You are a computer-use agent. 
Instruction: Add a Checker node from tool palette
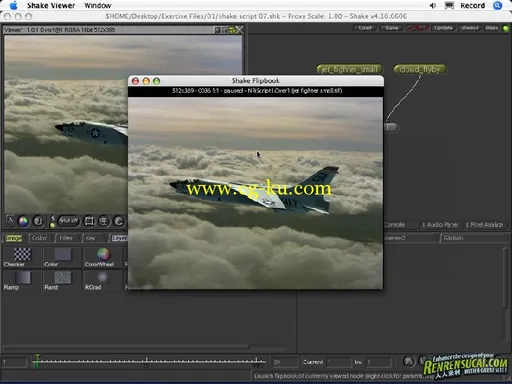click(x=22, y=257)
